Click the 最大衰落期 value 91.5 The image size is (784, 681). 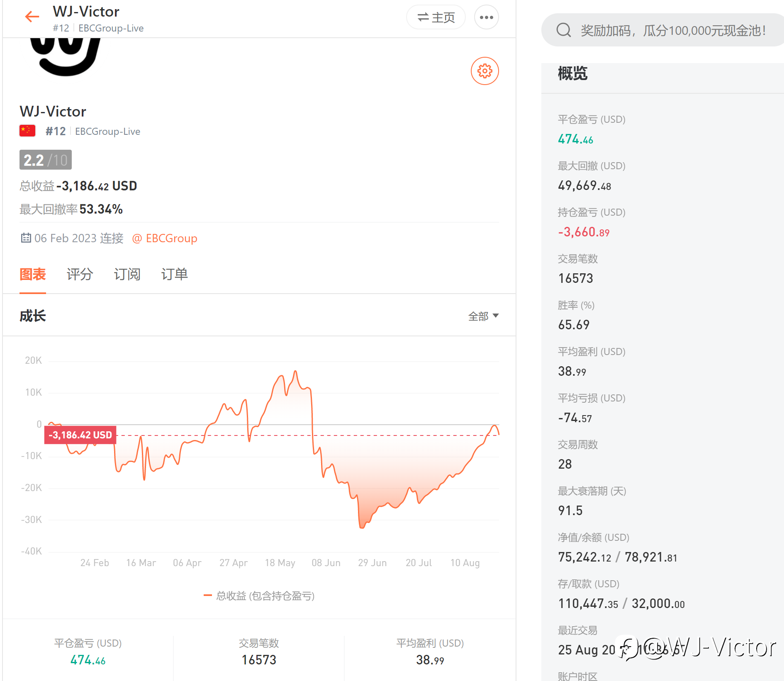click(x=570, y=511)
